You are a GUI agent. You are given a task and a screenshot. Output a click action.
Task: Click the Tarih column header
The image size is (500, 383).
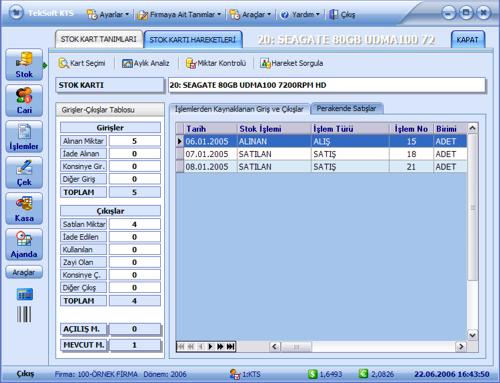click(211, 129)
